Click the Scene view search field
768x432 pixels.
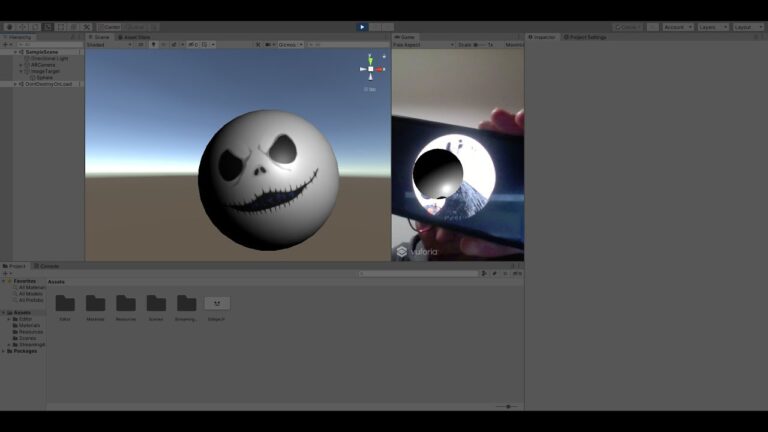tap(348, 45)
